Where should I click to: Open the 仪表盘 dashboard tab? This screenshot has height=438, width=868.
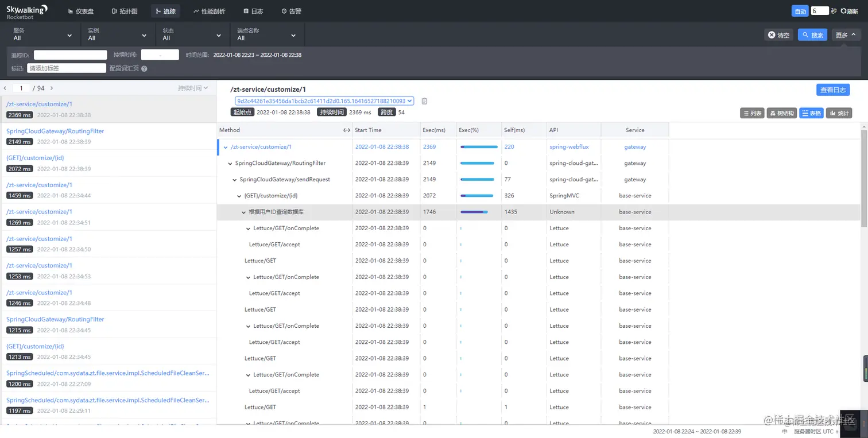tap(80, 11)
